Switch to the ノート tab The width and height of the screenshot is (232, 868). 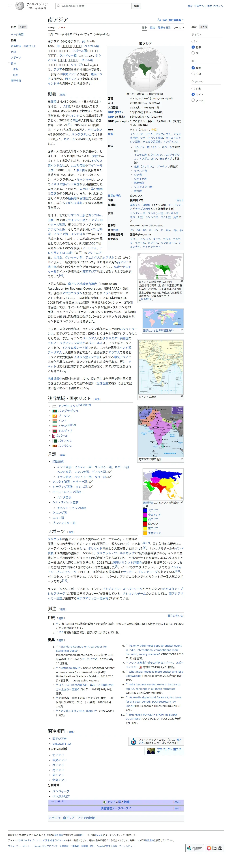click(x=62, y=28)
